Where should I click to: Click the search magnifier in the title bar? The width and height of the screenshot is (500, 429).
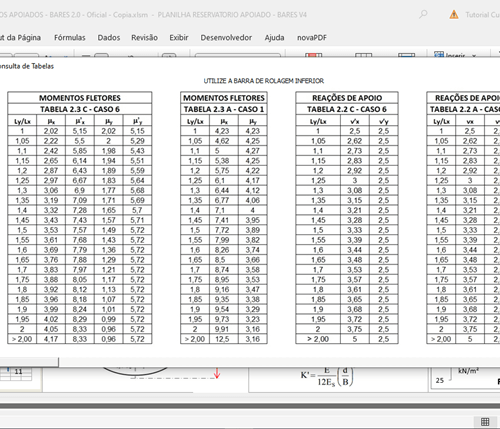[423, 14]
